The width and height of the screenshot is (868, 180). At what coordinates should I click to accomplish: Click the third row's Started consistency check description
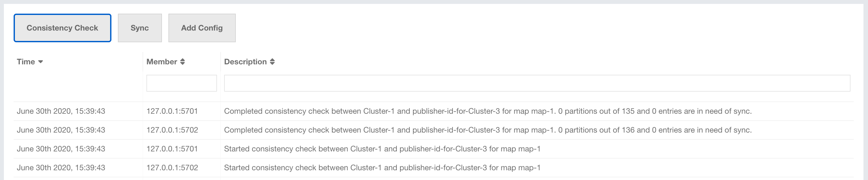point(382,149)
